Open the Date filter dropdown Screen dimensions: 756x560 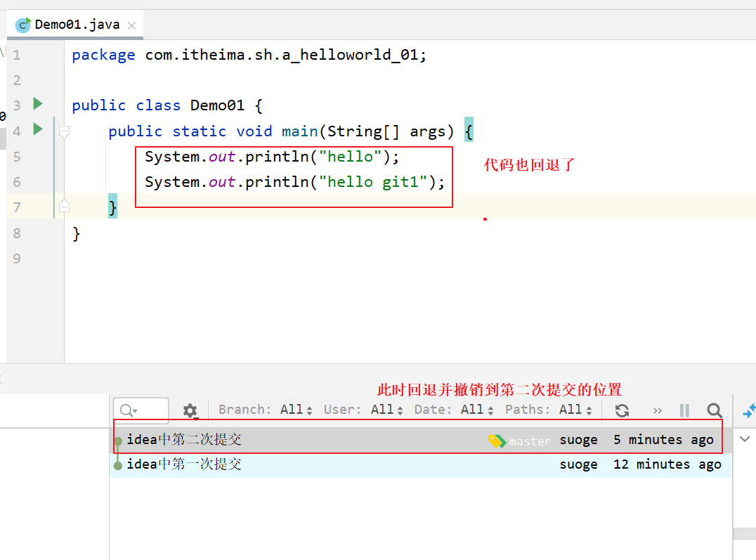pos(453,410)
